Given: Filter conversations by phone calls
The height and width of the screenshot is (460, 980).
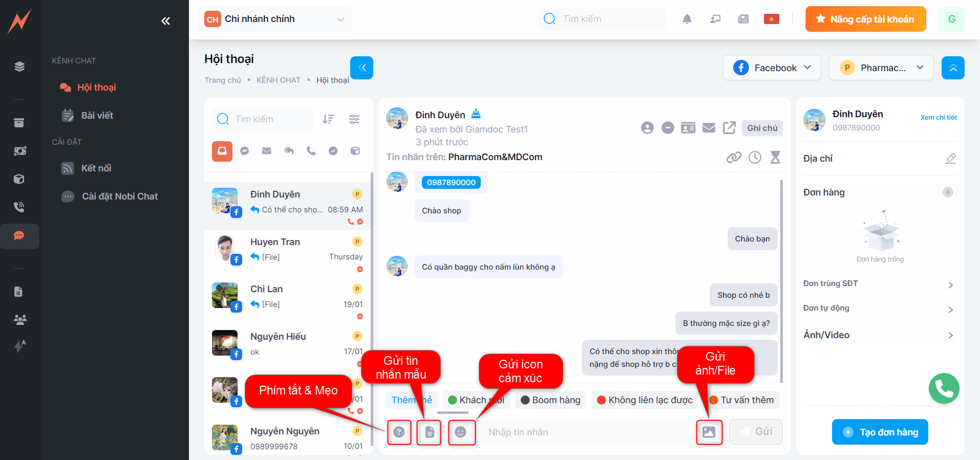Looking at the screenshot, I should point(311,151).
